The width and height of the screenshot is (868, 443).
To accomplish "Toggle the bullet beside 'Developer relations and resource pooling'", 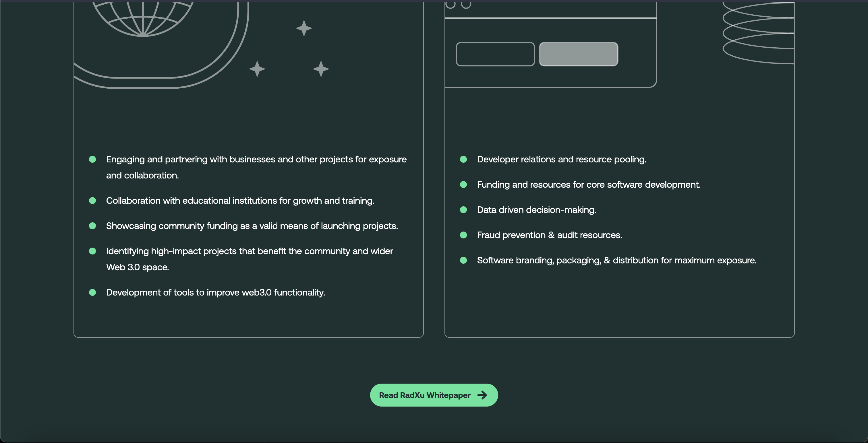I will click(x=463, y=159).
